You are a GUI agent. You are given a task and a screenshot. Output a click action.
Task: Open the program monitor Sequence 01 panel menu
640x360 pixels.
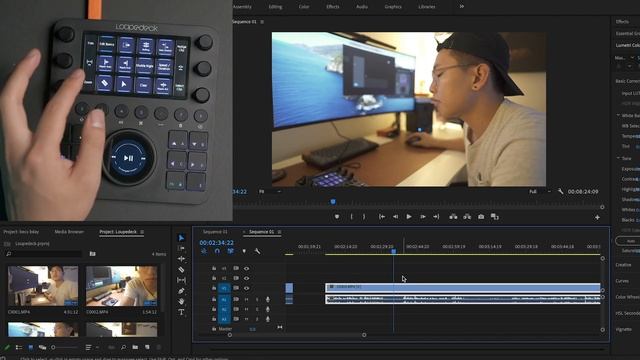point(262,22)
